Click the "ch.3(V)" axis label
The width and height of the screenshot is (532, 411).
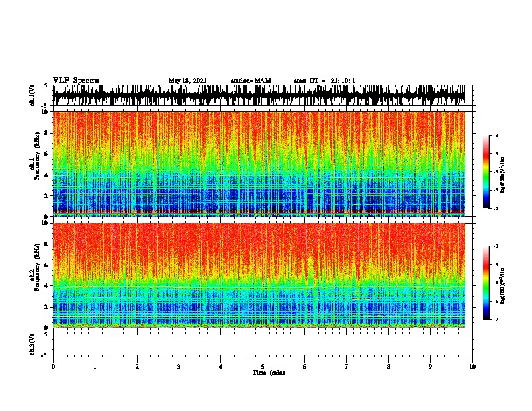point(32,345)
